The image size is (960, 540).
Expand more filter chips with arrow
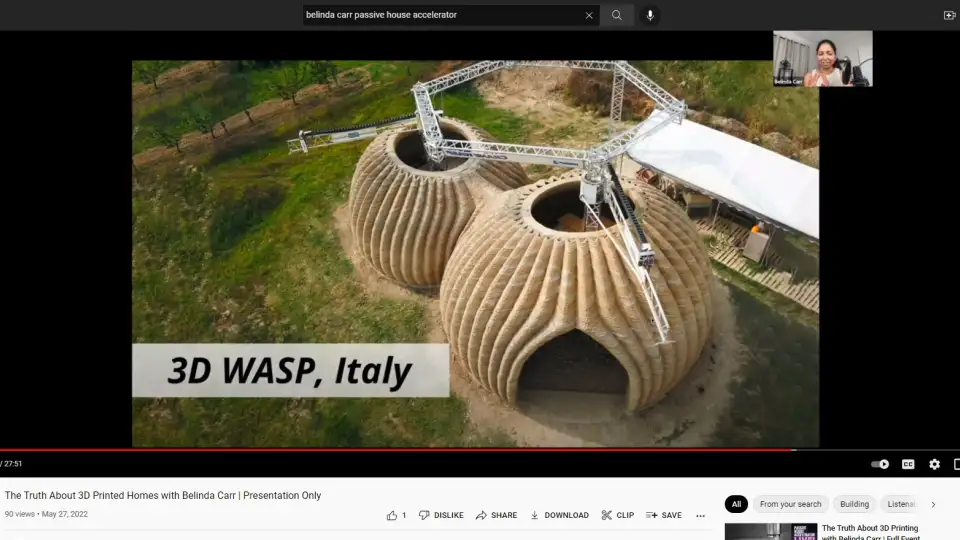coord(933,504)
